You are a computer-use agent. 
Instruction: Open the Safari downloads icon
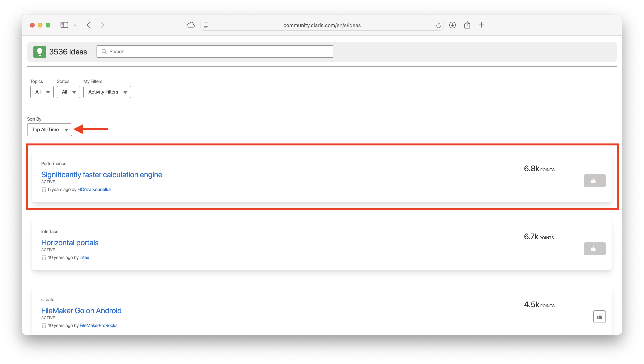coord(452,25)
